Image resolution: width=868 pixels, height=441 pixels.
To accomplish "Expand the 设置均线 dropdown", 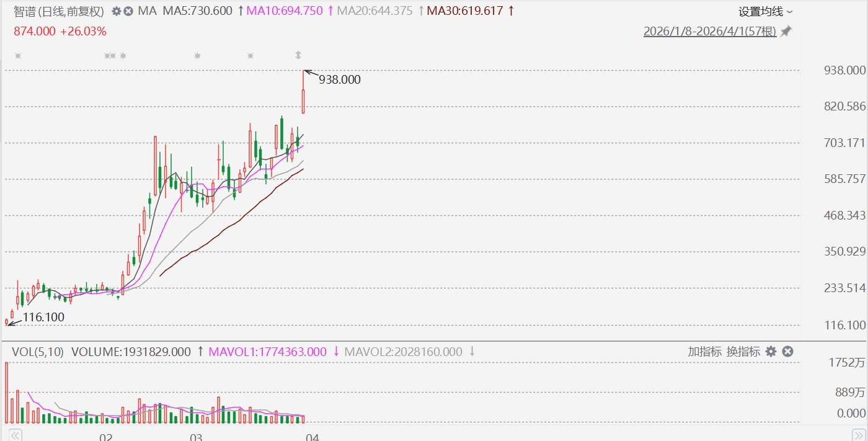I will pos(766,11).
